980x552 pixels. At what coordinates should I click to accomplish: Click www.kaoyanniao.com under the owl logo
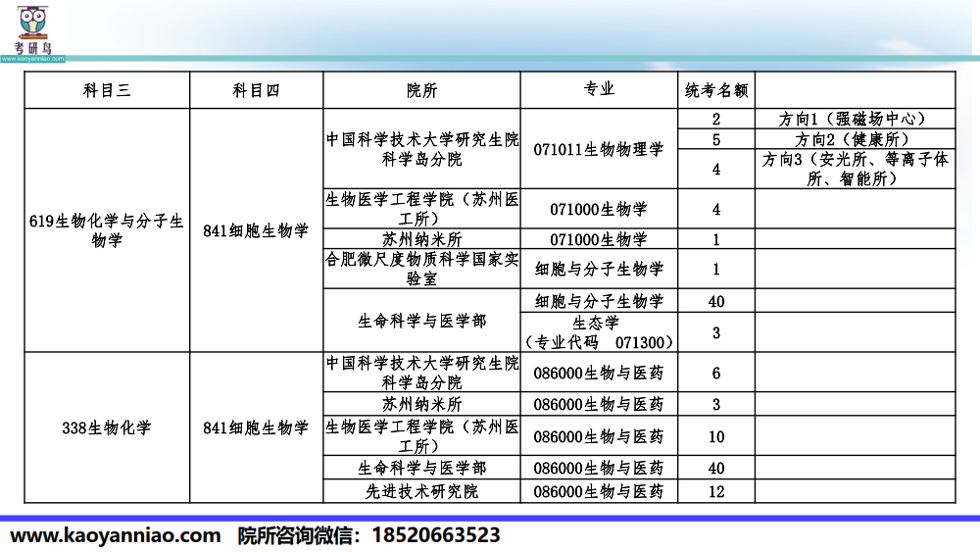[32, 59]
